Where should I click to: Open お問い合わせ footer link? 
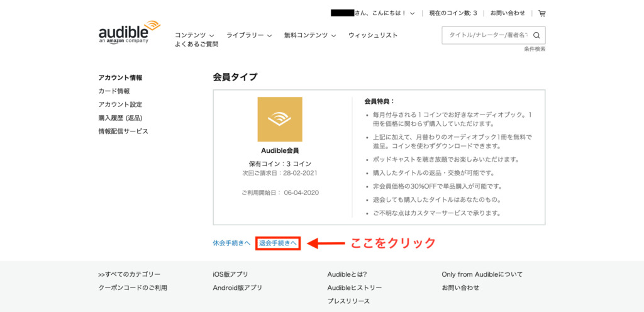click(460, 287)
